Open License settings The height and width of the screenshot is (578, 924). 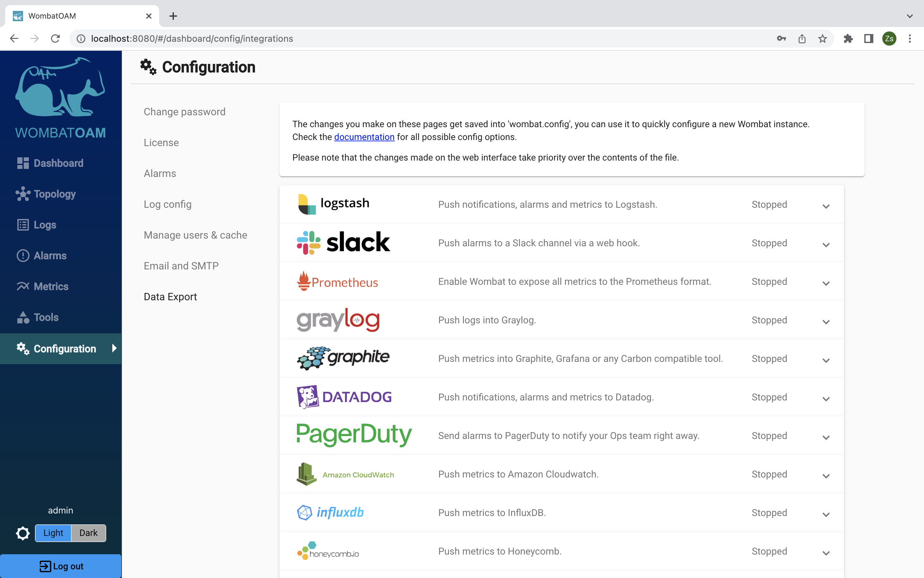tap(161, 143)
